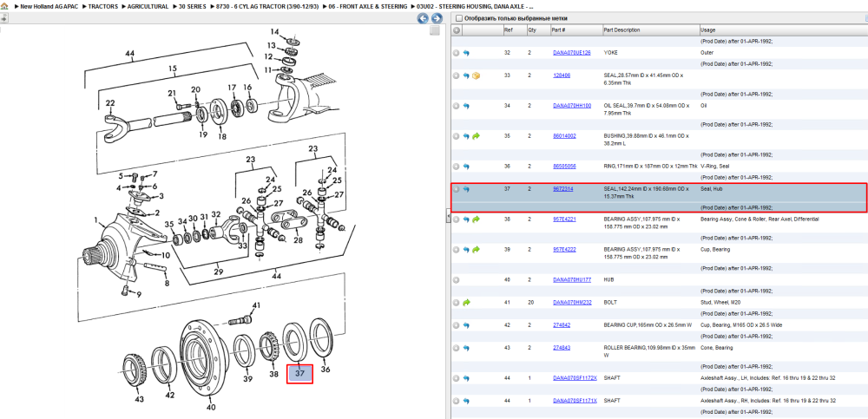
Task: Click the blue reply arrow for Ref 39
Action: point(466,250)
